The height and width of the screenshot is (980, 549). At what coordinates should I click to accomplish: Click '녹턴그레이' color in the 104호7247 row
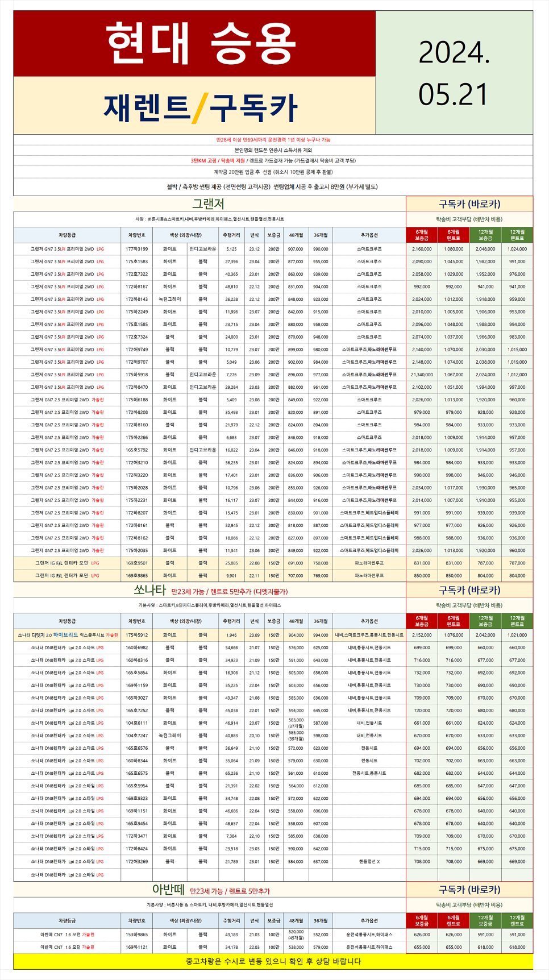tap(170, 736)
